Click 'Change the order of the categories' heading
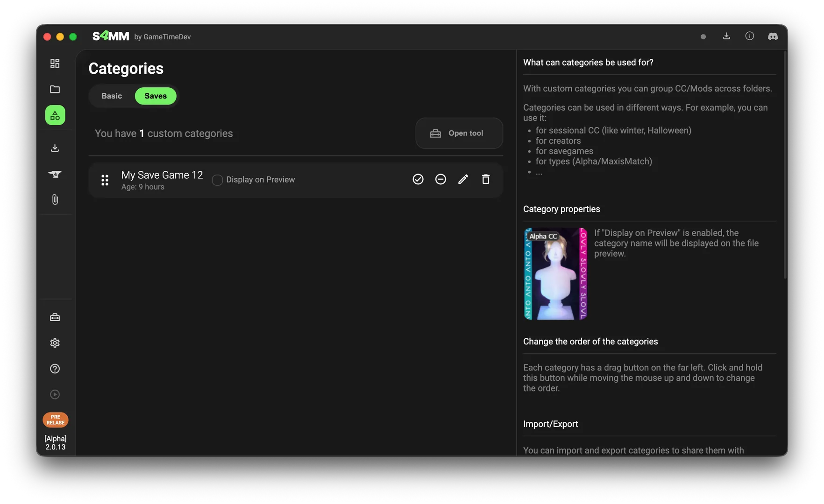The height and width of the screenshot is (504, 824). coord(590,342)
